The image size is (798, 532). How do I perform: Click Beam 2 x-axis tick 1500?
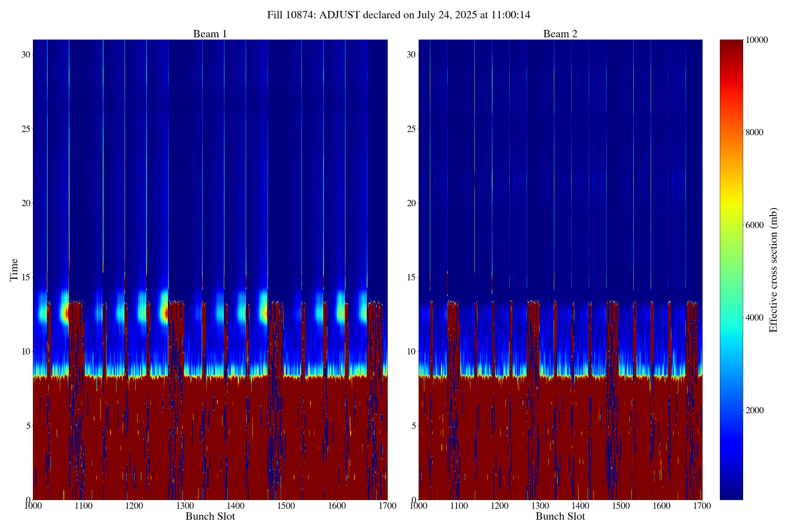point(621,506)
